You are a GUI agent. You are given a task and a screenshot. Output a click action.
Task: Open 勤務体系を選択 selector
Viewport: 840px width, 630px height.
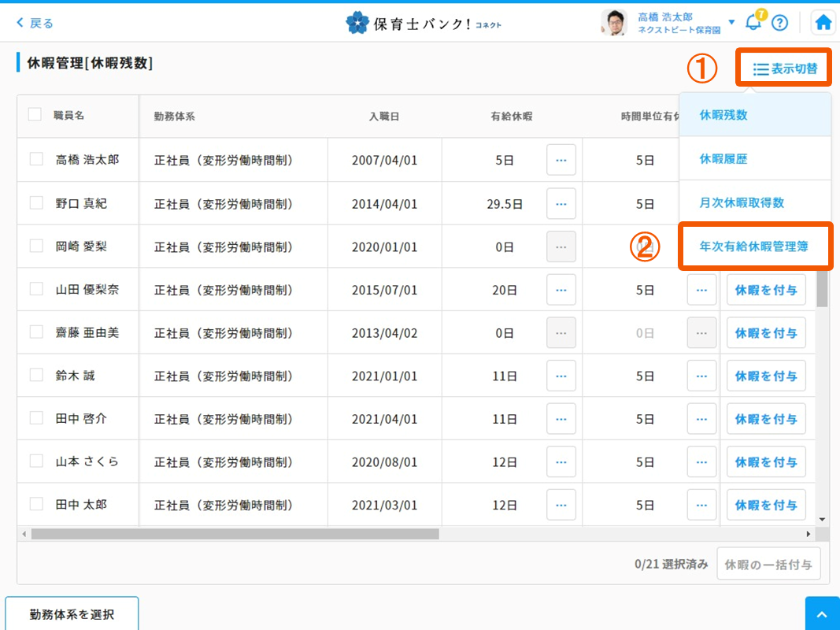click(72, 614)
